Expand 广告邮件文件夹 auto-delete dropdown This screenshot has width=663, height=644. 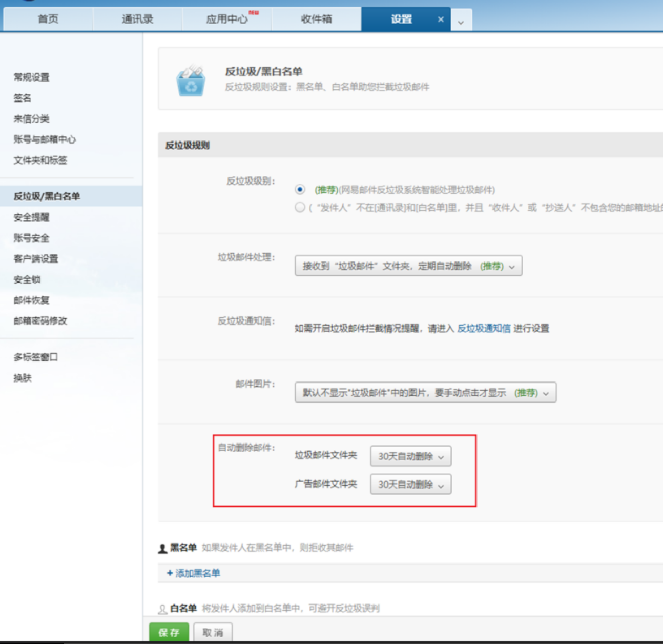pos(410,484)
